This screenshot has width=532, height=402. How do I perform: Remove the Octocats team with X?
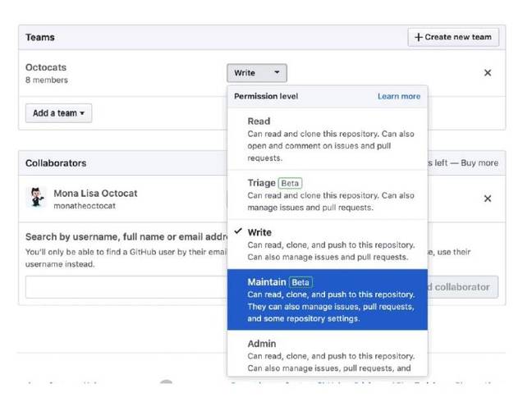[488, 72]
